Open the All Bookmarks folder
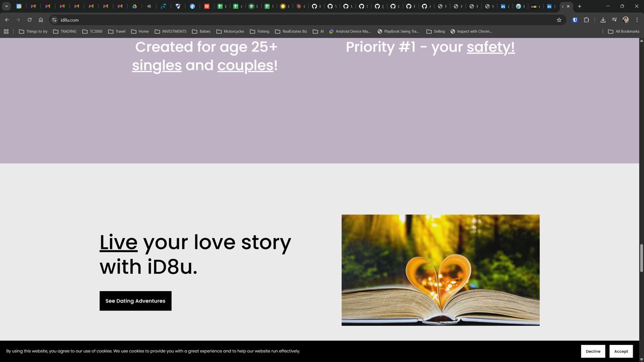Screen dimensions: 644x362 tap(624, 32)
